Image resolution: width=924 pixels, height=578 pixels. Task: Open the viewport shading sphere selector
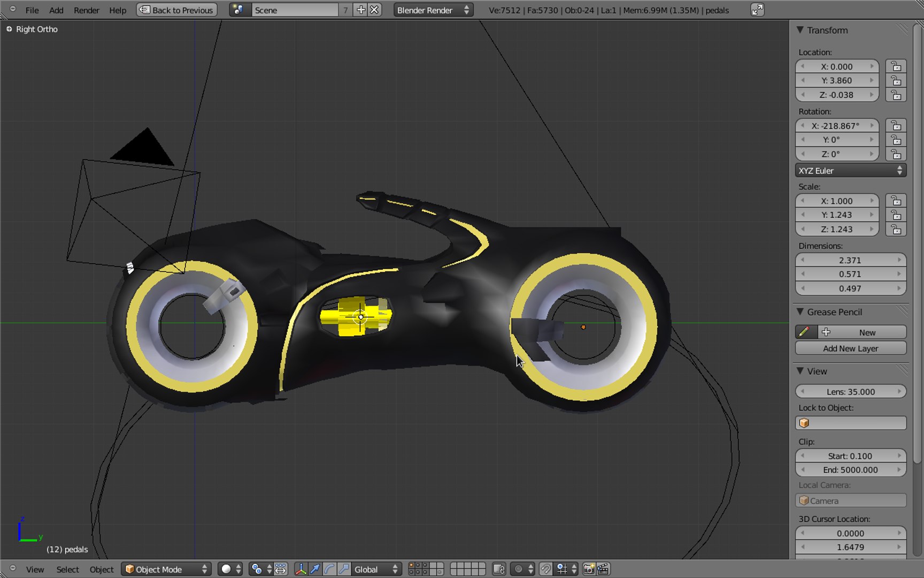(231, 569)
